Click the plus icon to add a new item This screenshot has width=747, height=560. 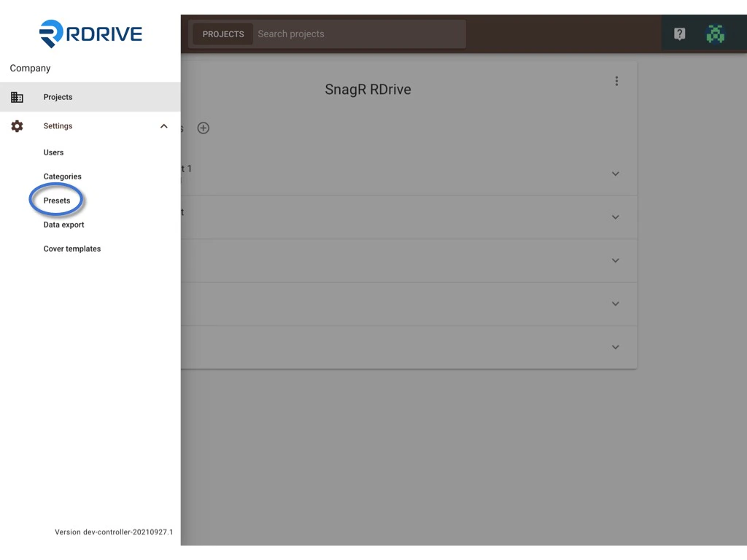(203, 128)
